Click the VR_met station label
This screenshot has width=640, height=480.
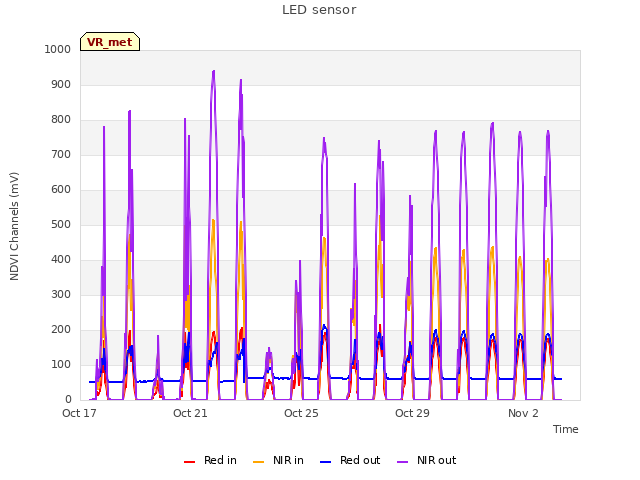[x=110, y=42]
